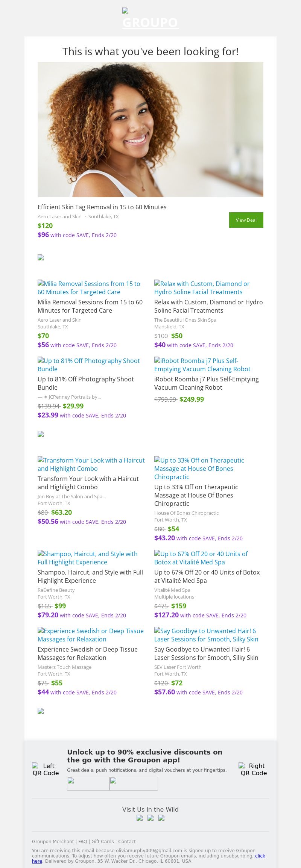Open the Photography Shoot Bundle link
The height and width of the screenshot is (868, 301).
88,365
